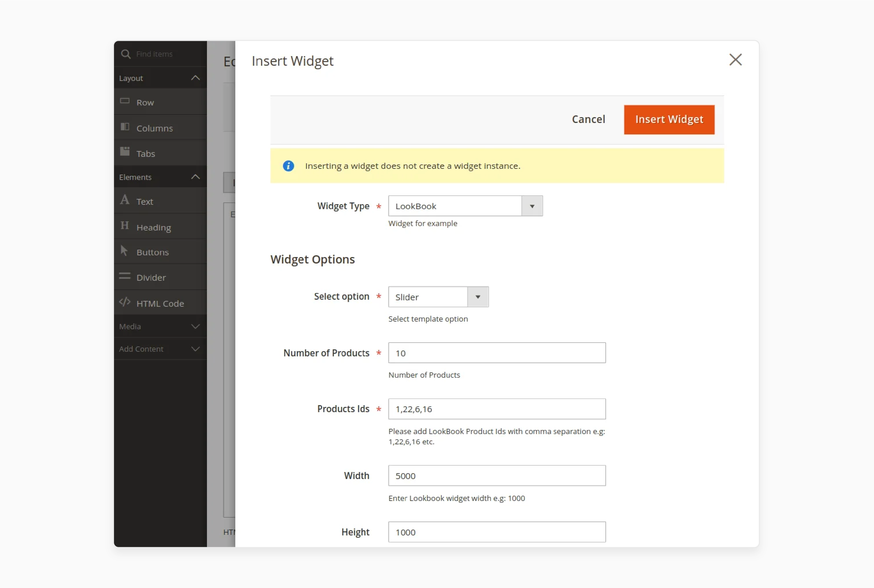Collapse the Elements section
This screenshot has height=588, width=874.
[195, 177]
